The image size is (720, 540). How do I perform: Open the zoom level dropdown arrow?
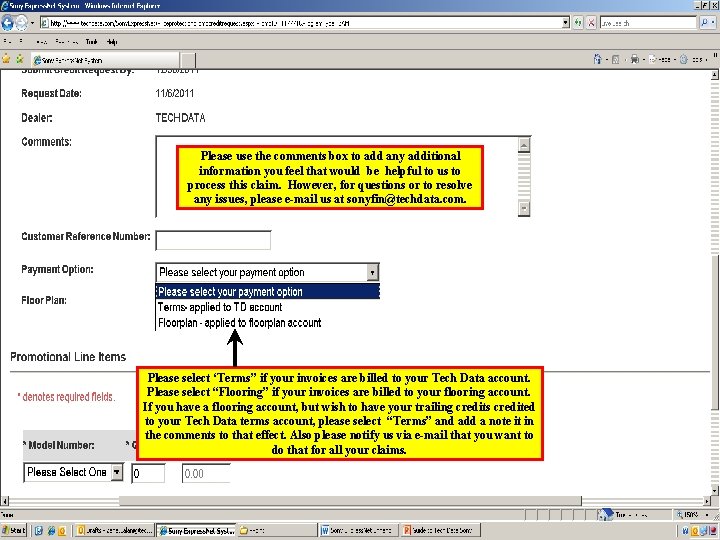(707, 515)
